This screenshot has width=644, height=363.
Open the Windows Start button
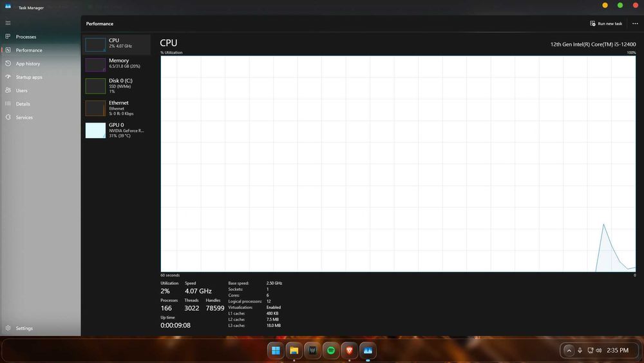(x=276, y=351)
